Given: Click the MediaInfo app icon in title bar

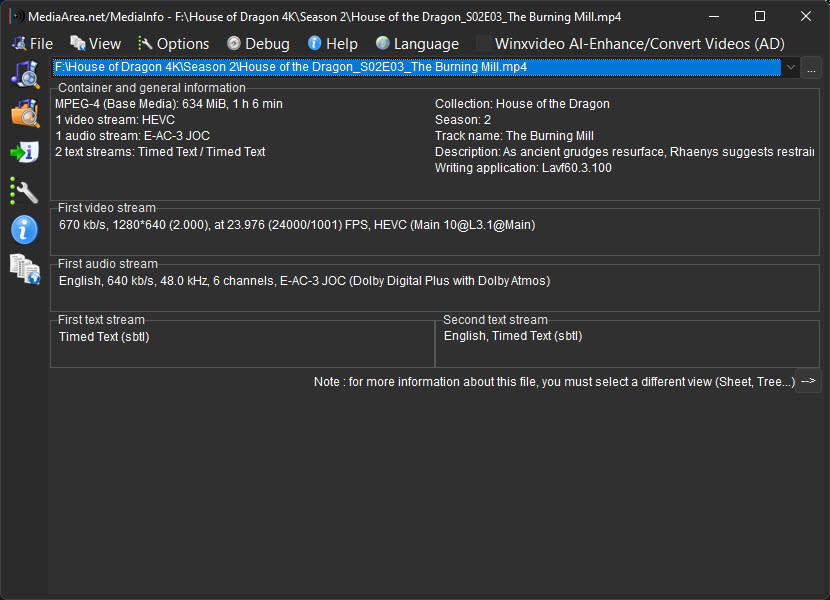Looking at the screenshot, I should tap(17, 16).
